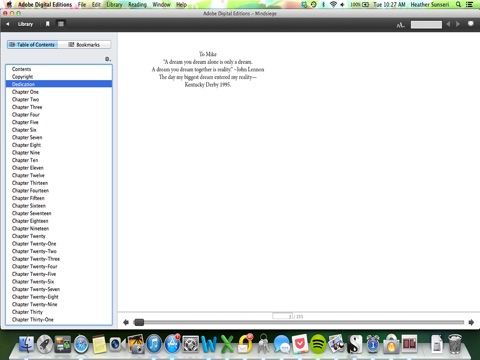
Task: Select the Copyright entry
Action: click(59, 77)
